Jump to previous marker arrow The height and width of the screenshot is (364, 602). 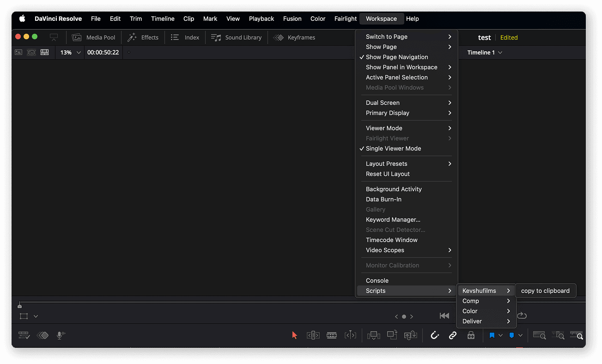click(x=396, y=316)
